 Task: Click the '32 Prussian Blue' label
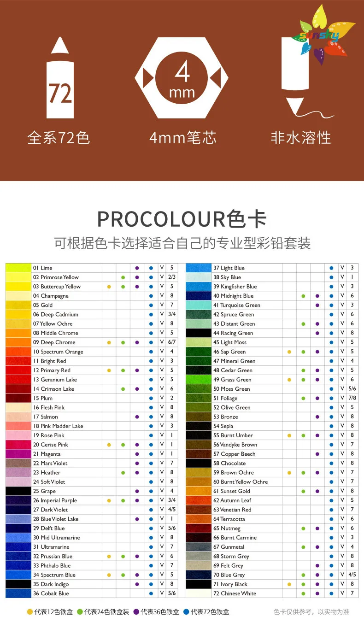click(53, 556)
